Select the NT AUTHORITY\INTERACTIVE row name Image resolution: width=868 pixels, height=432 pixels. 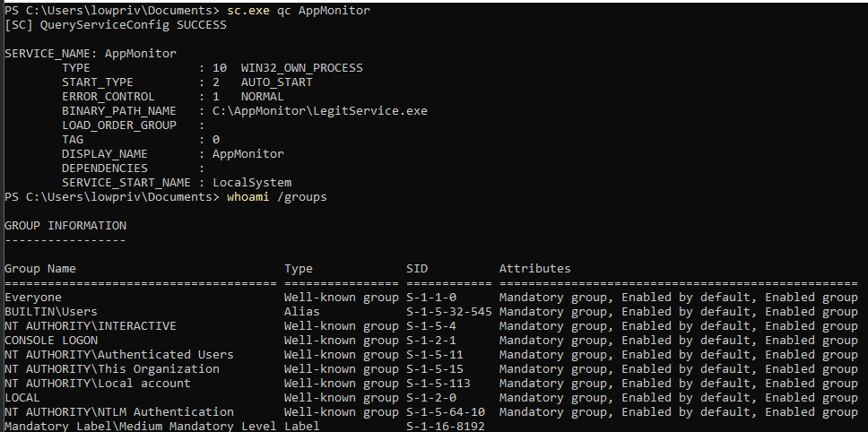pyautogui.click(x=91, y=326)
